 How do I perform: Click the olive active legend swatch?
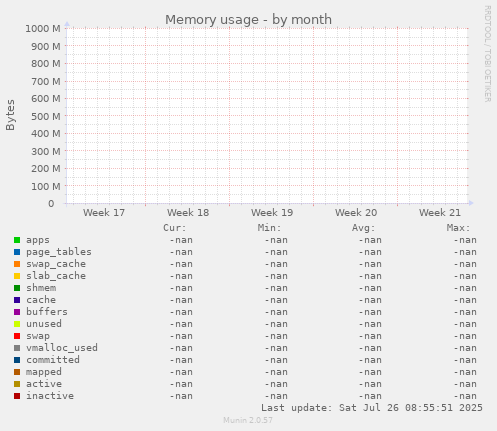17,384
